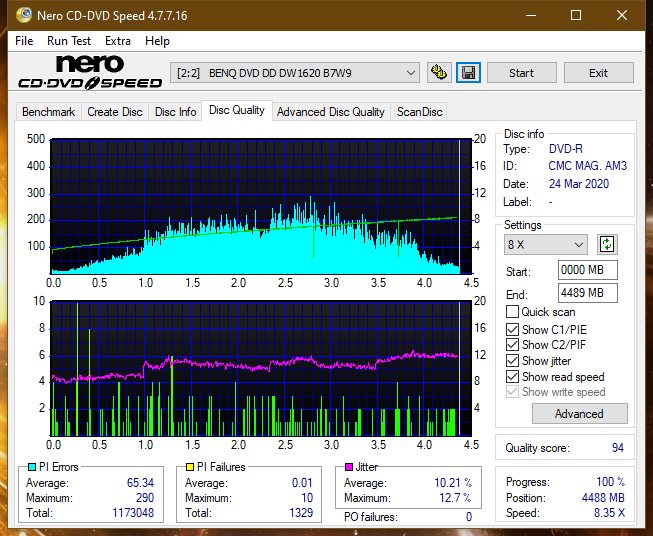This screenshot has height=536, width=653.
Task: Maximize the Nero CD-DVD Speed window
Action: [576, 15]
